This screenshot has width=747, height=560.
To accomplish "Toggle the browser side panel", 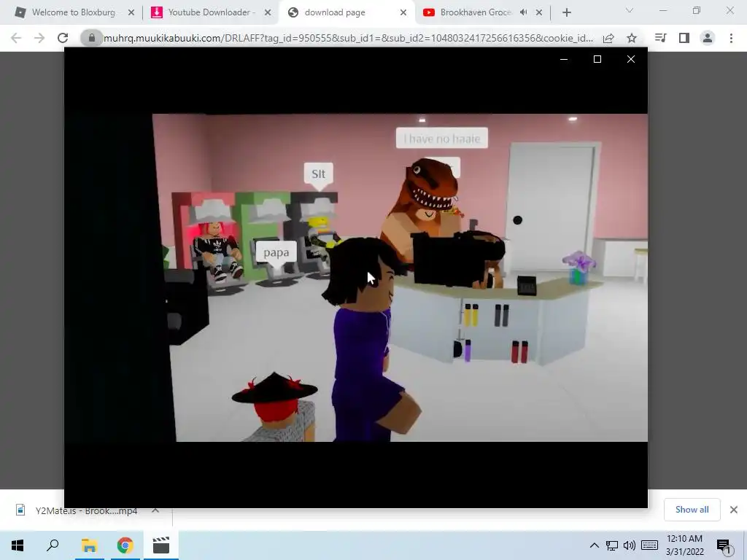I will pyautogui.click(x=684, y=38).
